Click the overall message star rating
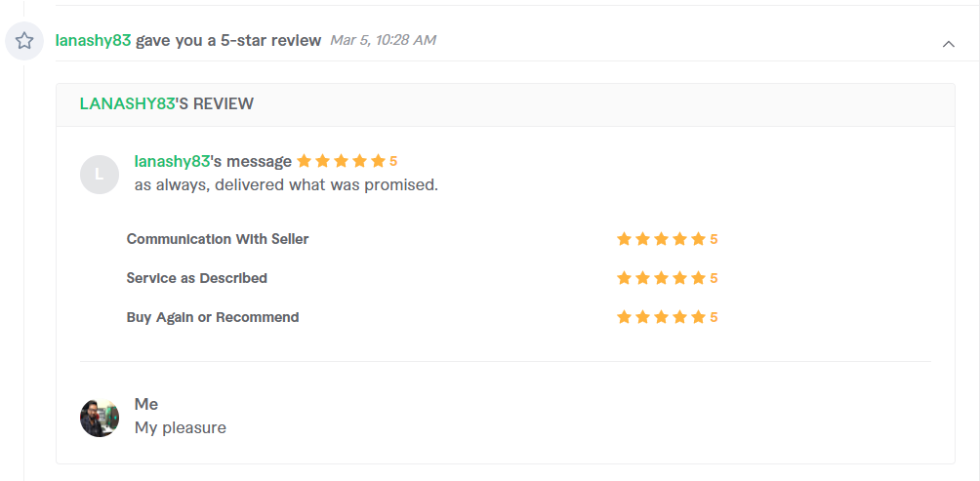 tap(347, 161)
